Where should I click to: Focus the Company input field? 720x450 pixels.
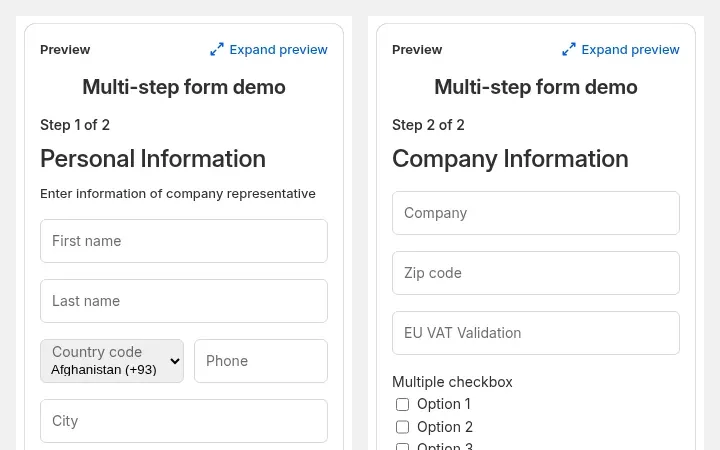coord(535,213)
